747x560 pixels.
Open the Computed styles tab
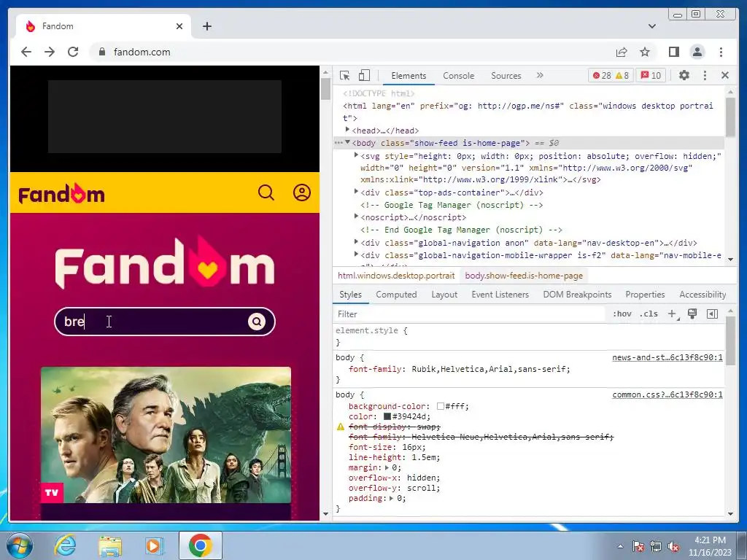click(x=396, y=295)
